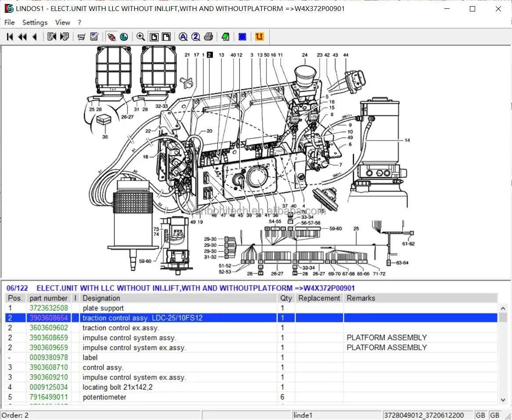Click the first page navigation arrow

(10, 37)
